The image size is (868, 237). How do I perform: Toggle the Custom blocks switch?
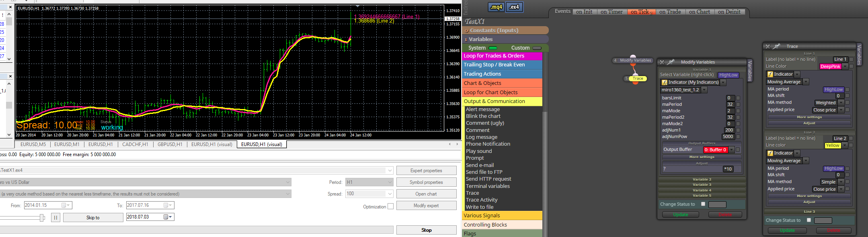point(537,48)
